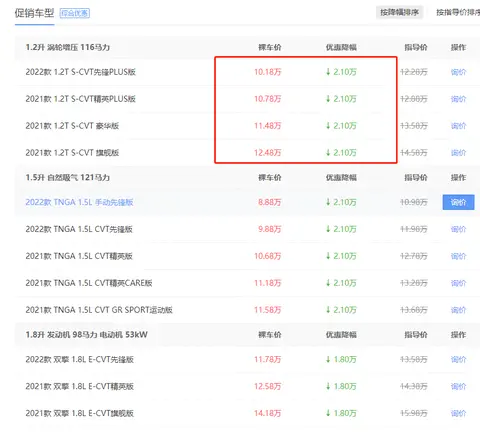480x432 pixels.
Task: Sort by 按降幅排序
Action: [399, 13]
